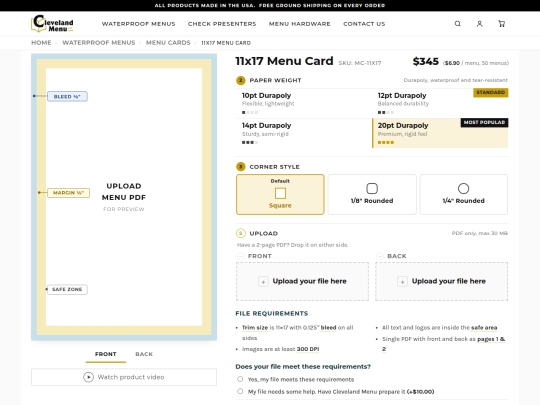
Task: Open the Waterproof Menus nav menu
Action: pos(138,24)
